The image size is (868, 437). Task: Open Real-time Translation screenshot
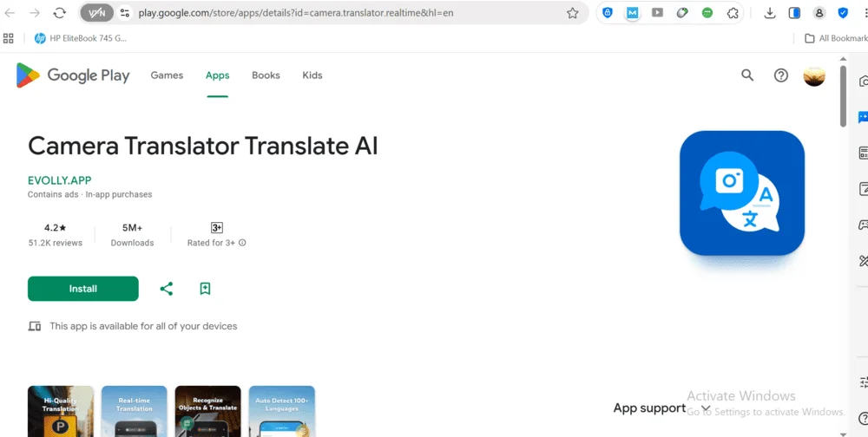(x=134, y=411)
